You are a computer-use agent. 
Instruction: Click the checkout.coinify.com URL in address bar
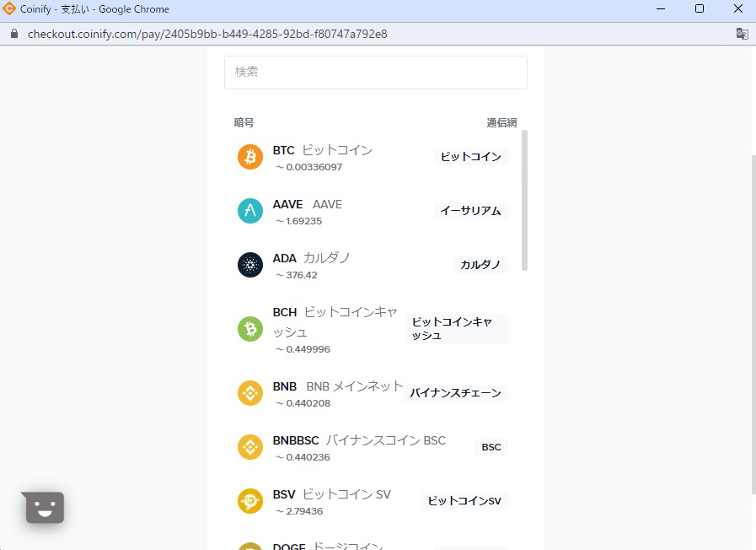pyautogui.click(x=207, y=34)
